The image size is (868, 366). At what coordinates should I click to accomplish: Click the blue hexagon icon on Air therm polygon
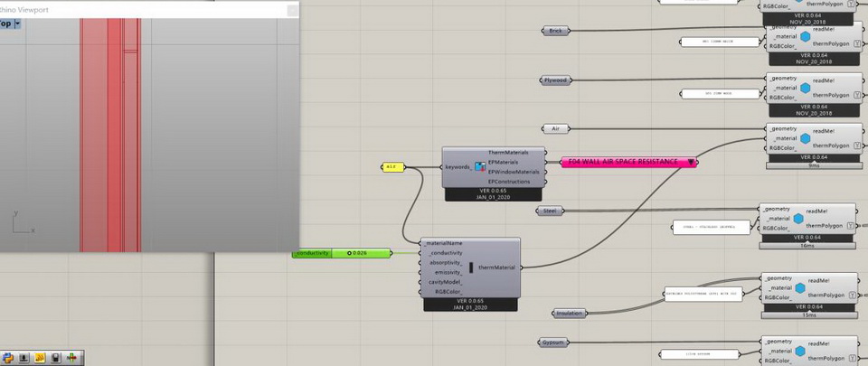pos(802,139)
